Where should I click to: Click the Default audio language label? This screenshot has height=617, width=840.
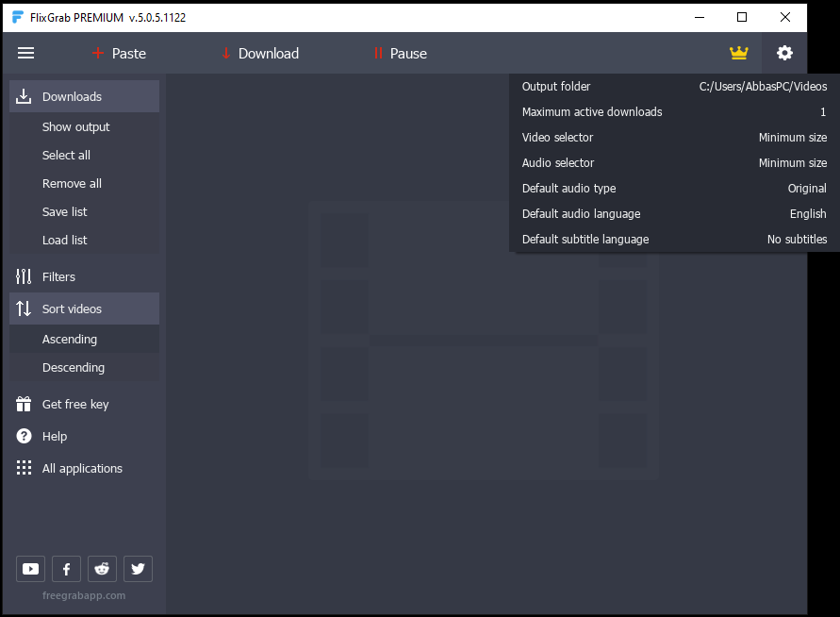tap(582, 214)
